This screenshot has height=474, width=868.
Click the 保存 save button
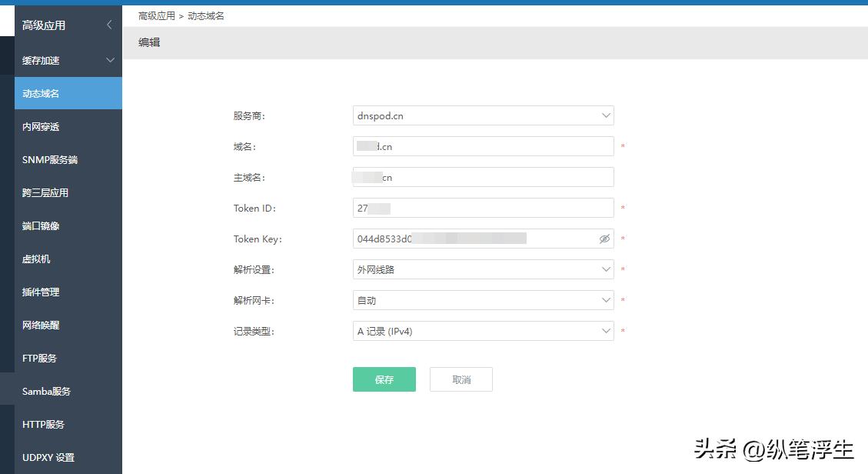tap(384, 379)
